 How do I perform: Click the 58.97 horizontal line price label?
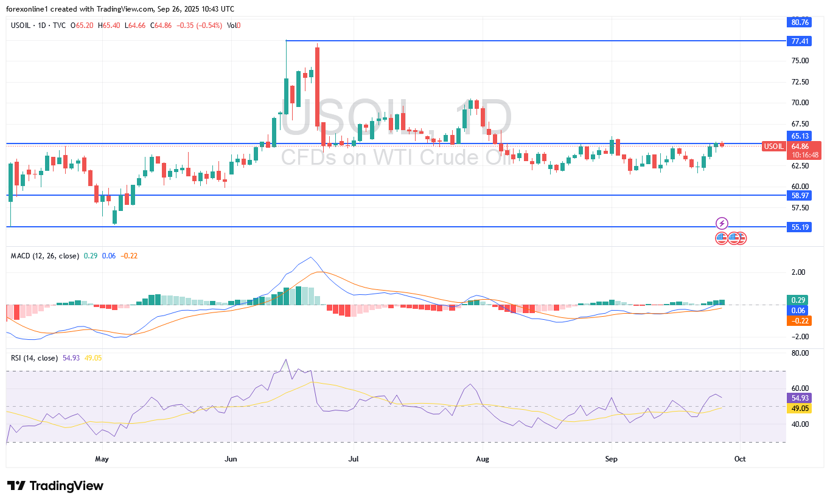click(800, 196)
